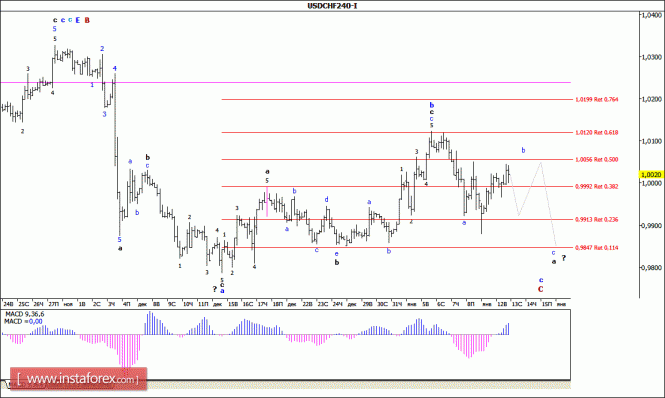Select the 5B date on time axis
Viewport: 665px width, 398px height.
425,304
